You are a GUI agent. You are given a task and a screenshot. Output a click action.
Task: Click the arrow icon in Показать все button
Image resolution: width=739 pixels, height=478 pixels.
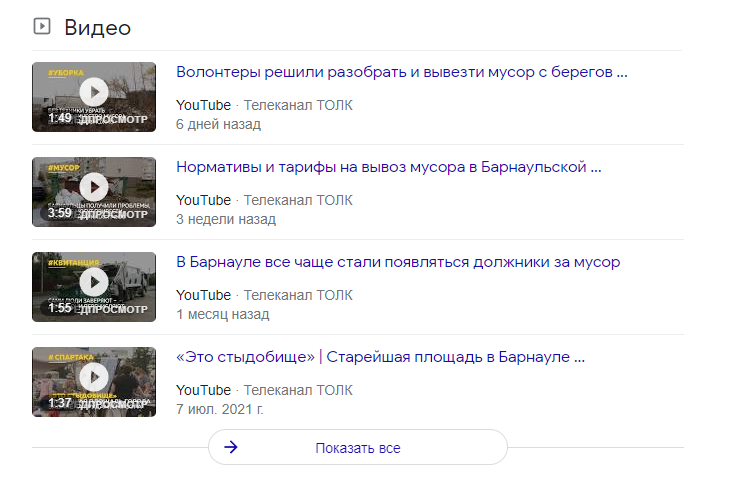pyautogui.click(x=231, y=448)
